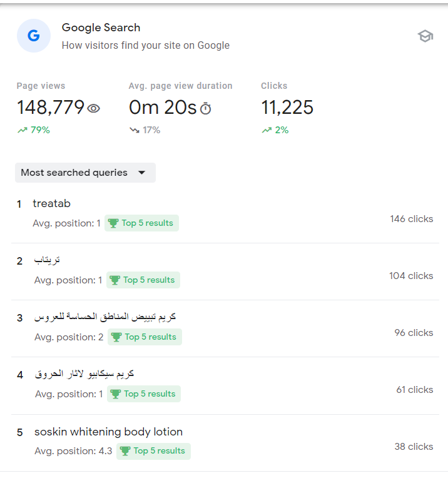
Task: Click the eye icon beside page views
Action: pos(94,108)
